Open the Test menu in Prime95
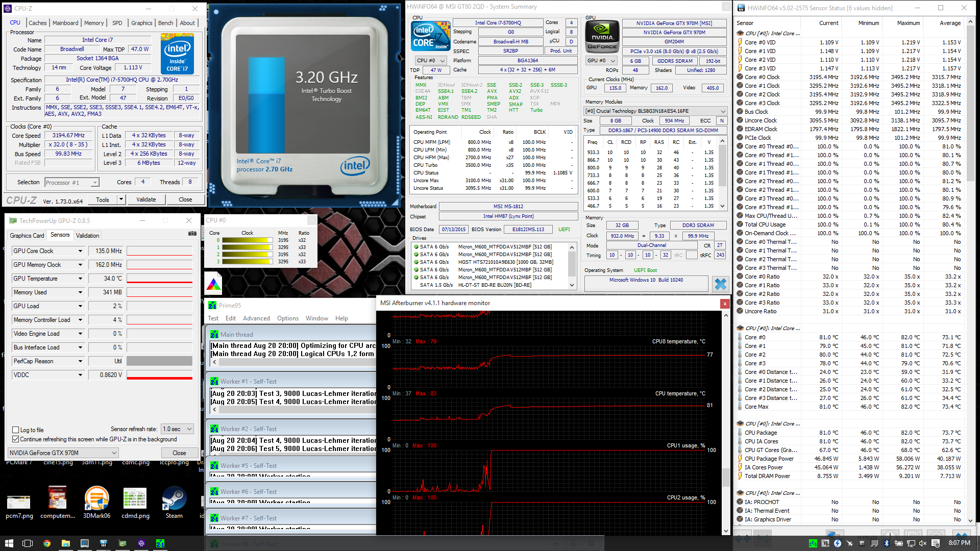This screenshot has width=980, height=551. (x=213, y=318)
